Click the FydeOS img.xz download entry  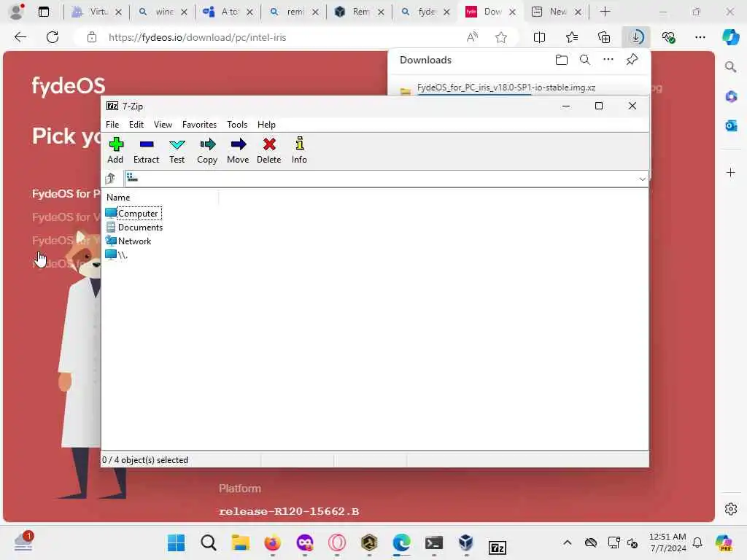coord(506,87)
